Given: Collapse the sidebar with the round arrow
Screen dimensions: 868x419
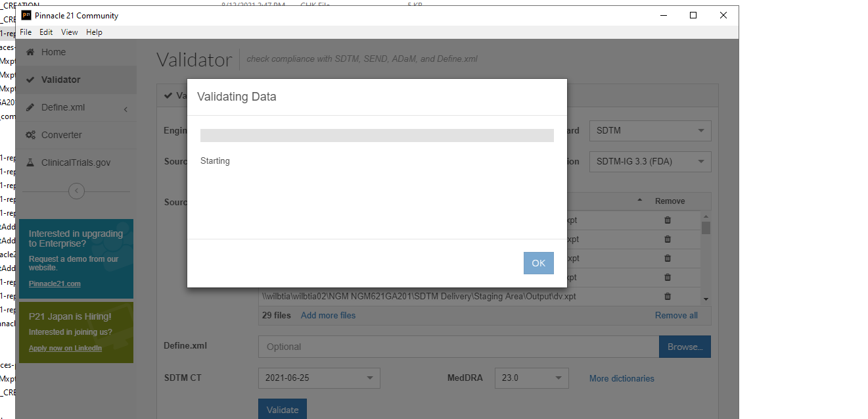Looking at the screenshot, I should 76,191.
